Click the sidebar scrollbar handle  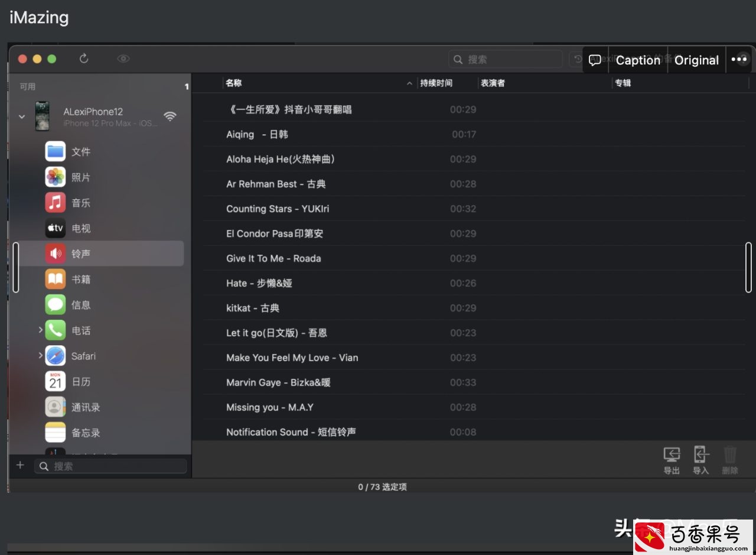(16, 267)
